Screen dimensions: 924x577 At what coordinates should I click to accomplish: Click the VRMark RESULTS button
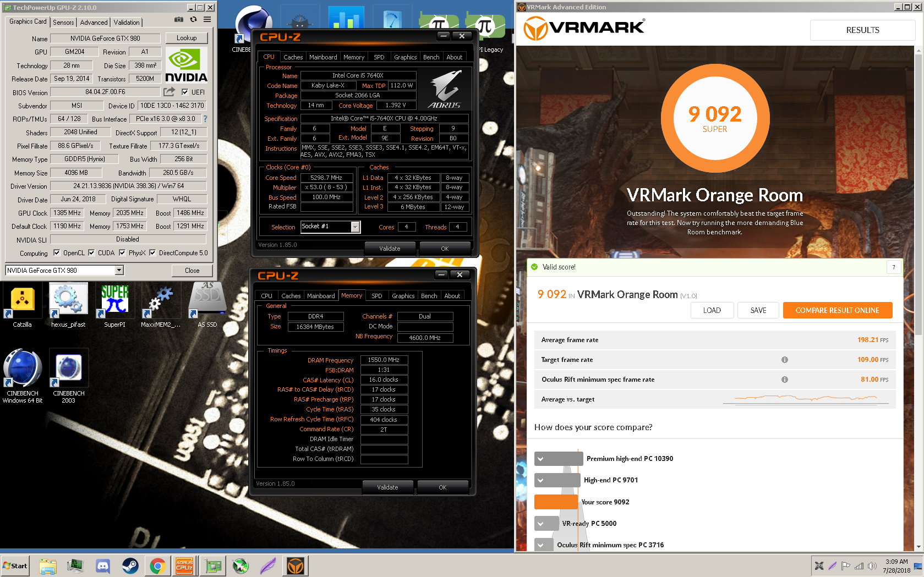862,30
